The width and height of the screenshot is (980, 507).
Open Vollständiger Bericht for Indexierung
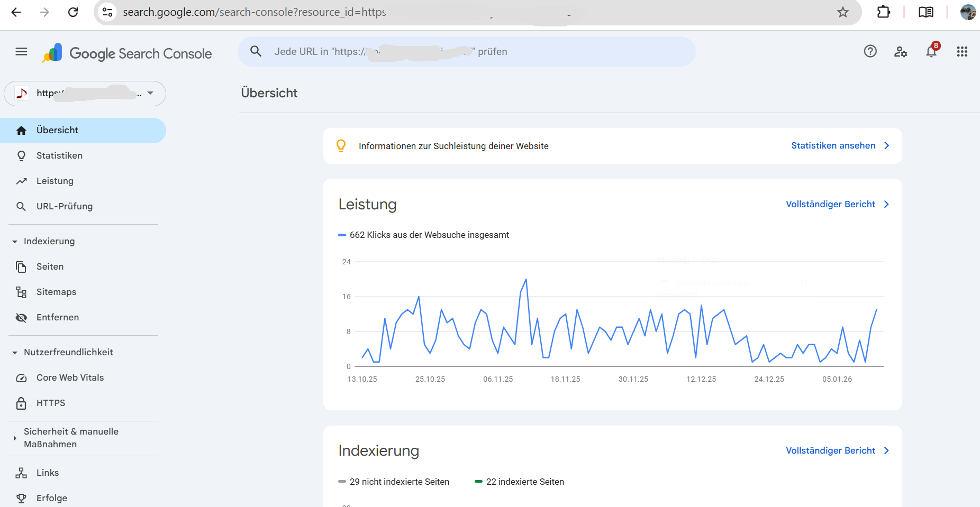(x=837, y=450)
